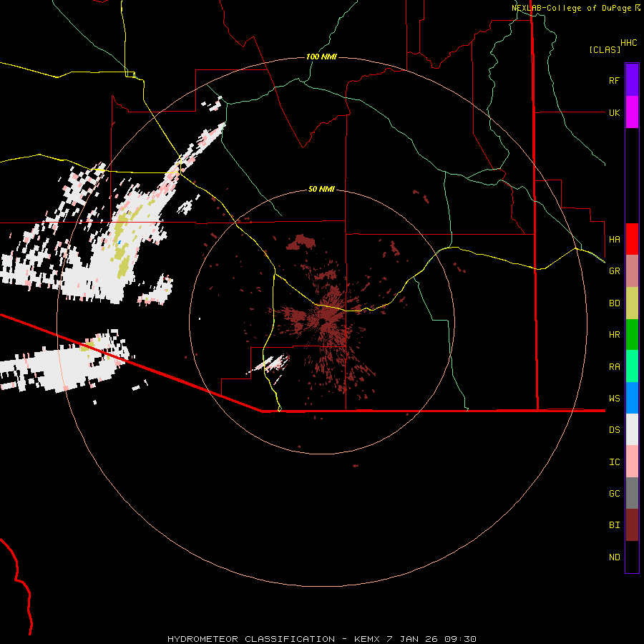Click the 100 NMI range ring label
Image resolution: width=644 pixels, height=644 pixels.
pyautogui.click(x=321, y=57)
